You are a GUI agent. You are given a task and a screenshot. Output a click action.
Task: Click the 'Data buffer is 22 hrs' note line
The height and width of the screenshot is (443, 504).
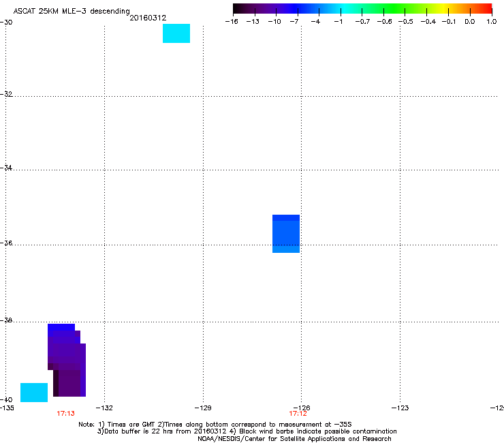(247, 431)
